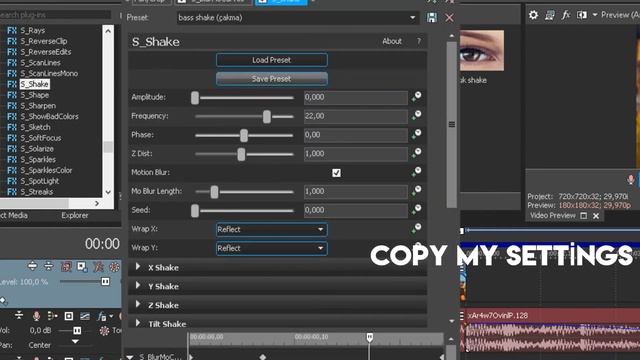Click the Load Preset button
640x360 pixels.
point(271,60)
